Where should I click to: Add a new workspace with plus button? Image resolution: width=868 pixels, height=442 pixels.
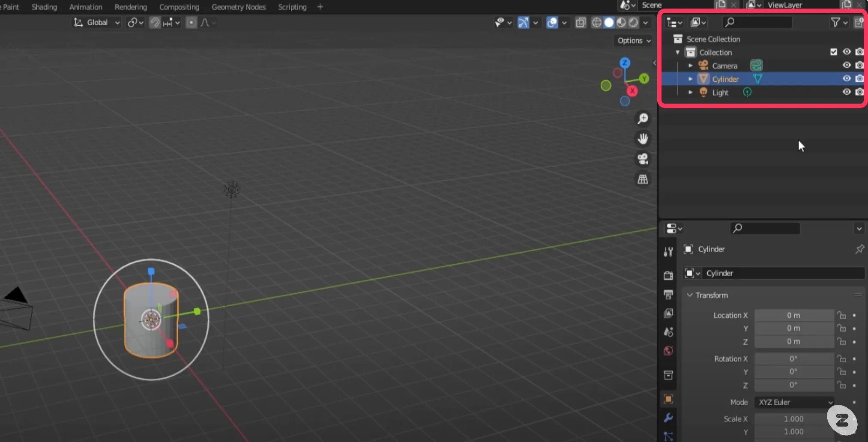pos(320,7)
